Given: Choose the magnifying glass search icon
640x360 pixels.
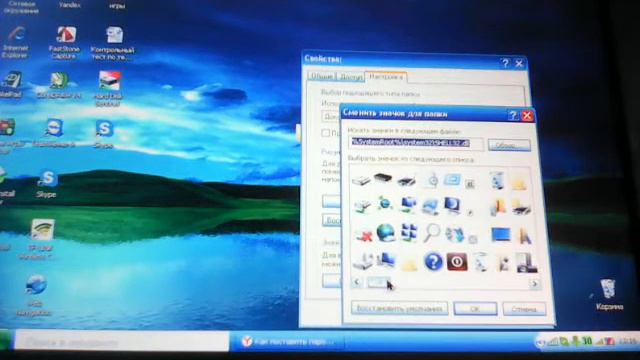Looking at the screenshot, I should coord(431,233).
